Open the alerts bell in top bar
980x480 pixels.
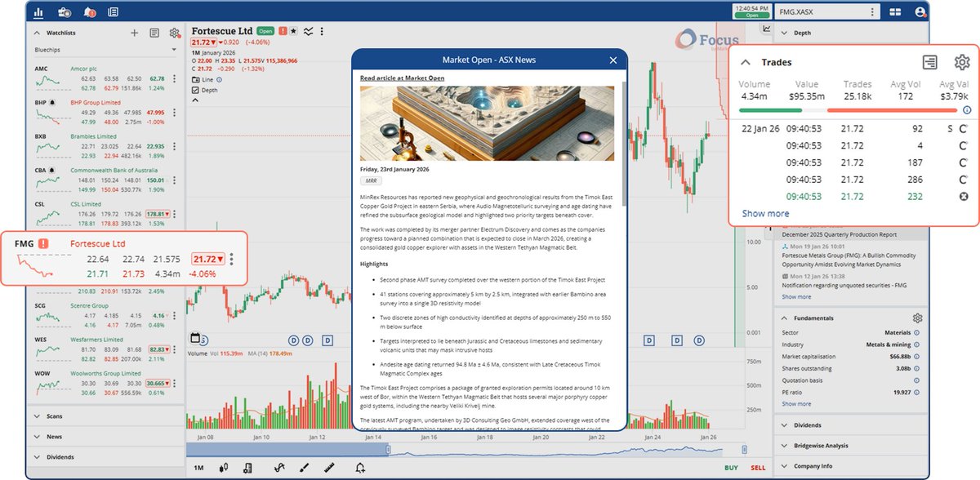89,12
